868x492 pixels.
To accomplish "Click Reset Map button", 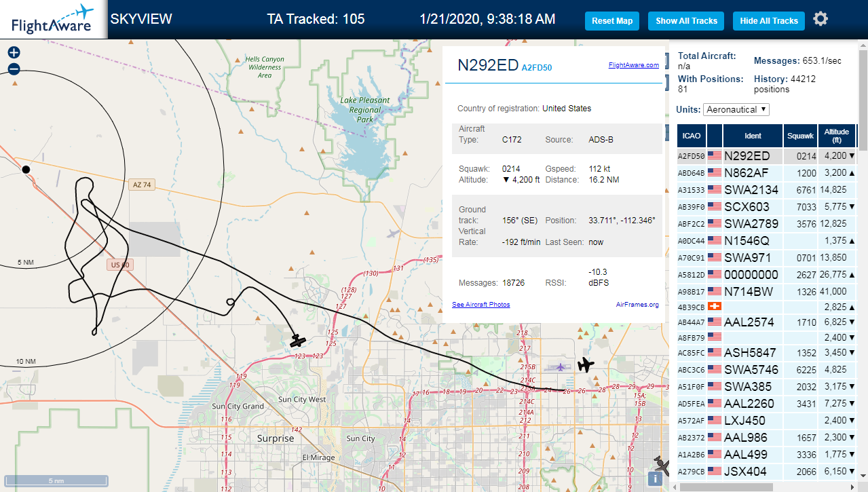I will (611, 21).
